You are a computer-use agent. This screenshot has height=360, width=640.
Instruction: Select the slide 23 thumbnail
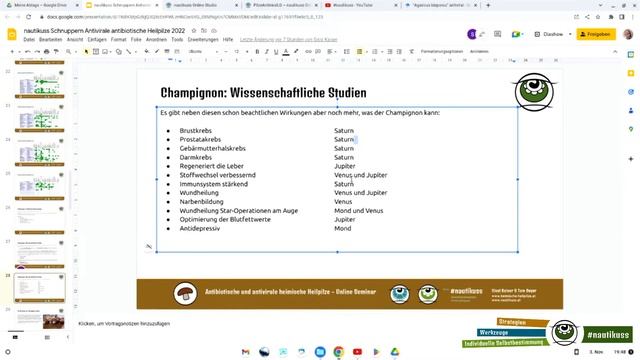click(x=40, y=118)
